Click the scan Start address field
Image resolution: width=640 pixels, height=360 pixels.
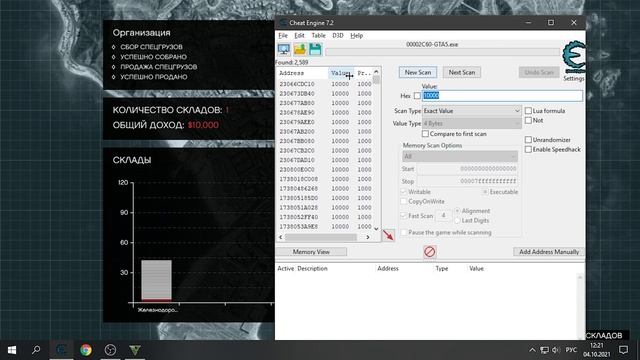(467, 169)
